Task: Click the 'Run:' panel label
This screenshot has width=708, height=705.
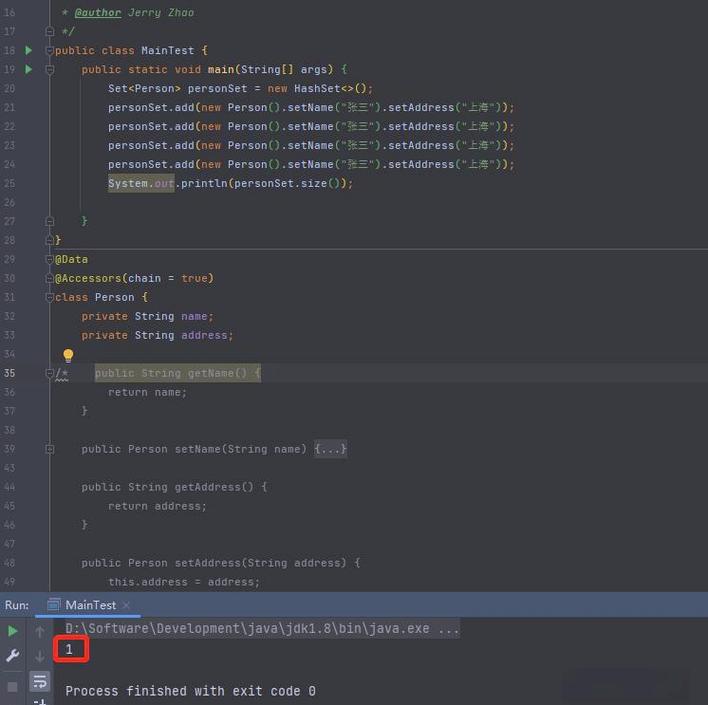Action: [x=17, y=605]
